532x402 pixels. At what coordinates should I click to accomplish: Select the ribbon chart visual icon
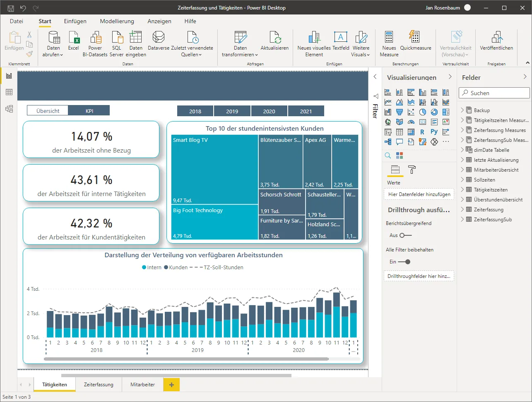[446, 102]
